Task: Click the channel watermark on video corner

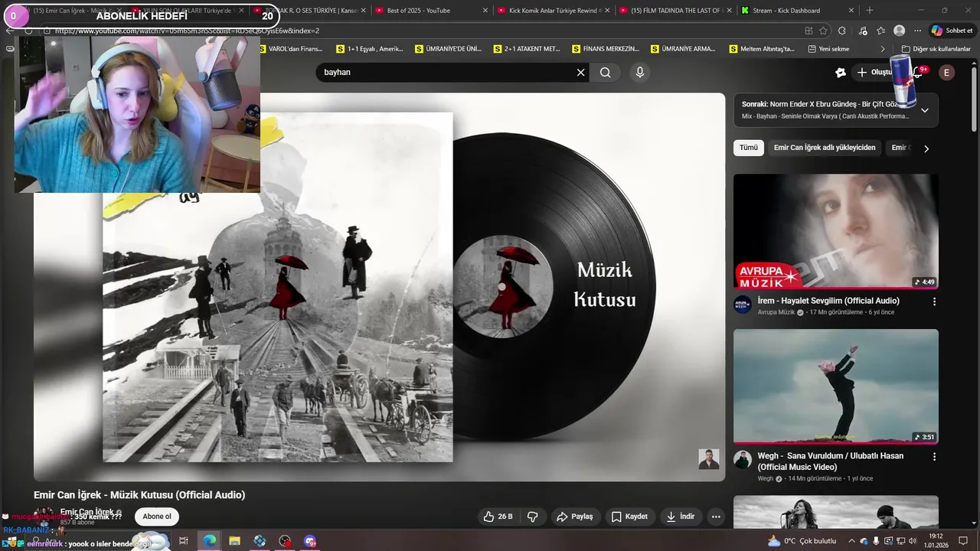Action: pos(709,459)
